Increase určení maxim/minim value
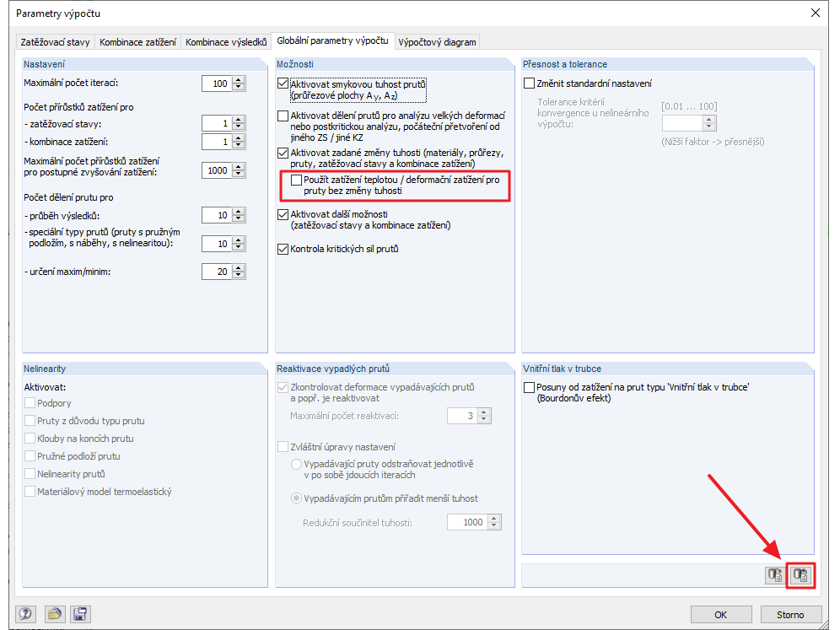This screenshot has height=630, width=840. click(x=239, y=268)
